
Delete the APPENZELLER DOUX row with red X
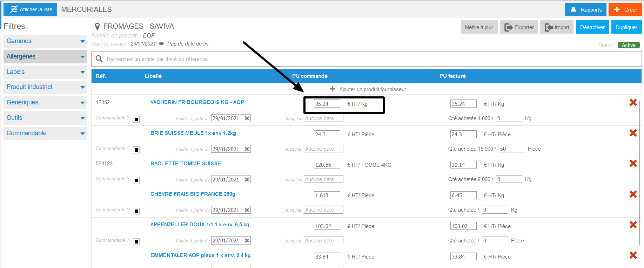(633, 225)
